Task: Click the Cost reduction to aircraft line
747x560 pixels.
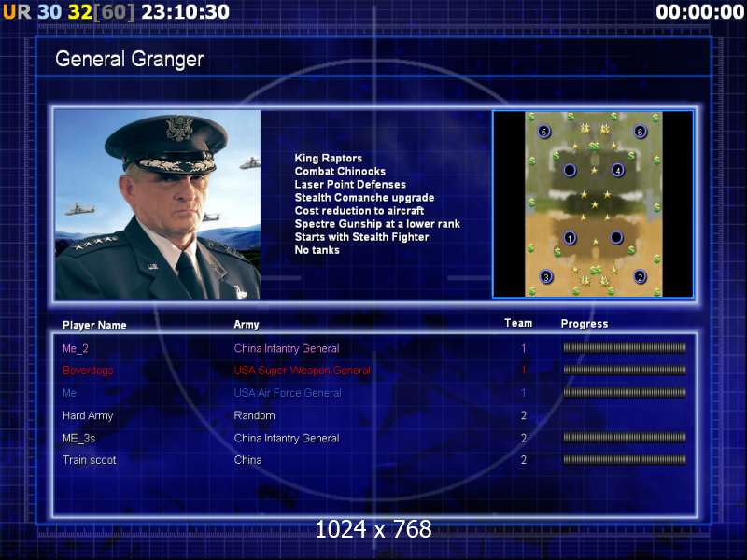Action: 359,211
